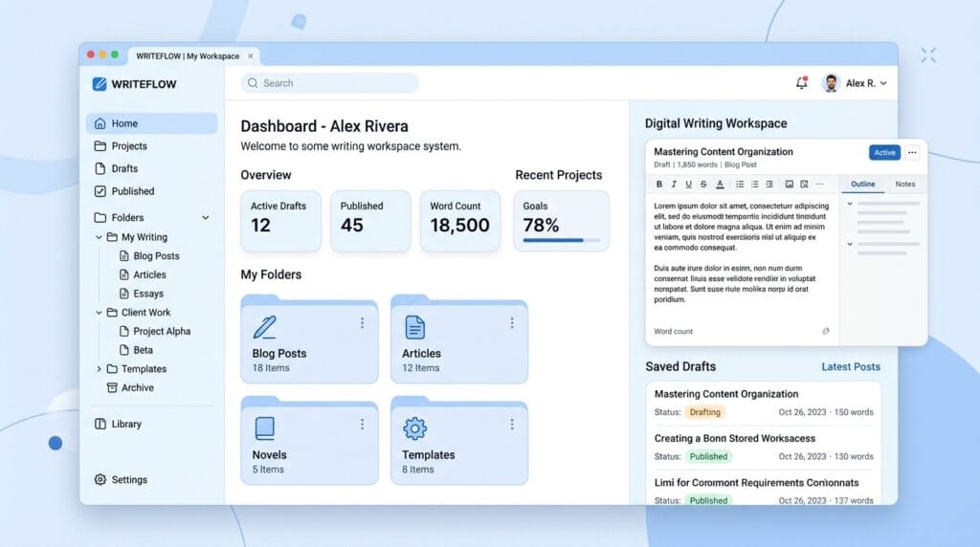This screenshot has width=980, height=547.
Task: Open the notifications bell
Action: click(801, 83)
